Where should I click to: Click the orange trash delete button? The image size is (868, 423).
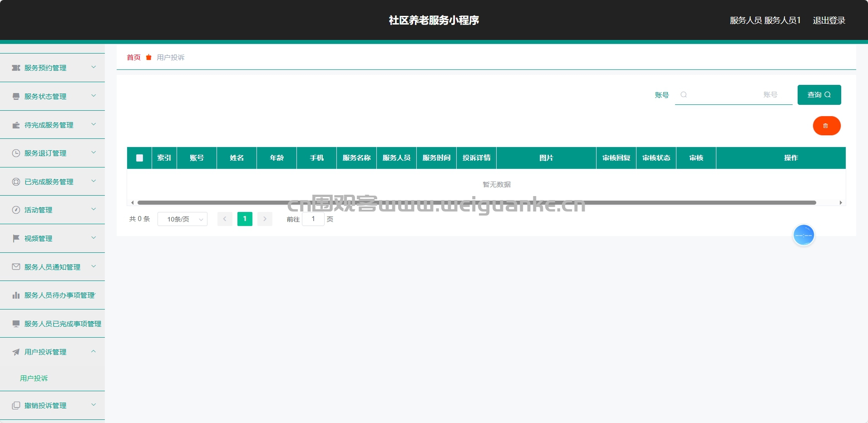pos(826,126)
